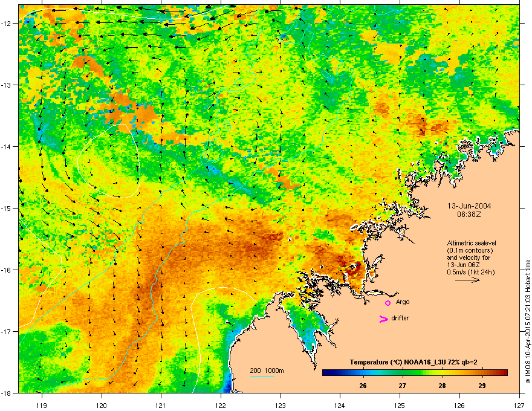Click the longitude axis label 119
Screen dimensions: 532x411
point(42,405)
